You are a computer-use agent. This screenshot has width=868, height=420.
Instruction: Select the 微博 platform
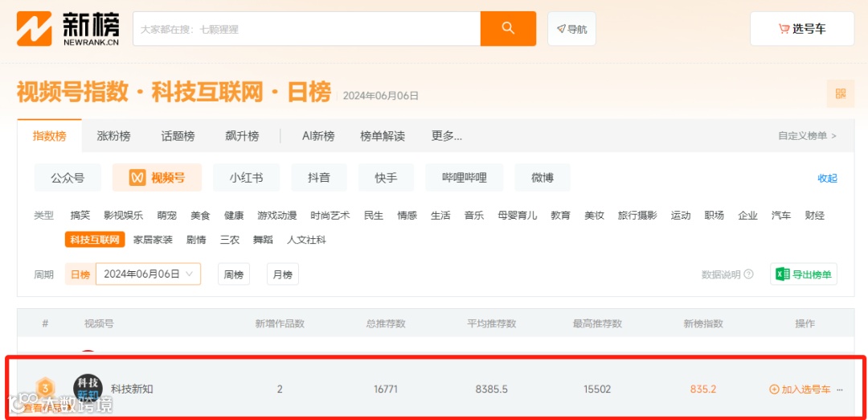coord(542,178)
